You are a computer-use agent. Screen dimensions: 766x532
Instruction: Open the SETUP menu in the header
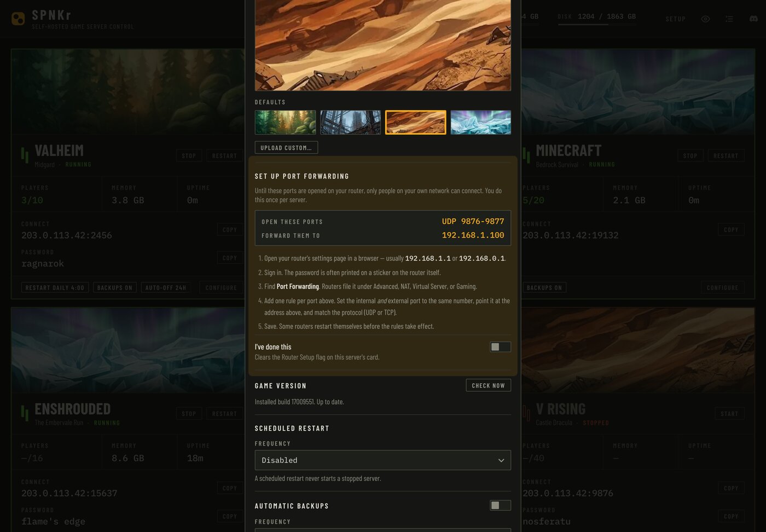(676, 19)
